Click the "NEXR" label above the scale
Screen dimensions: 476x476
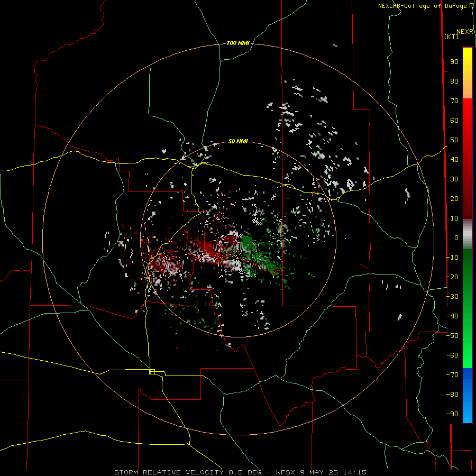point(465,32)
